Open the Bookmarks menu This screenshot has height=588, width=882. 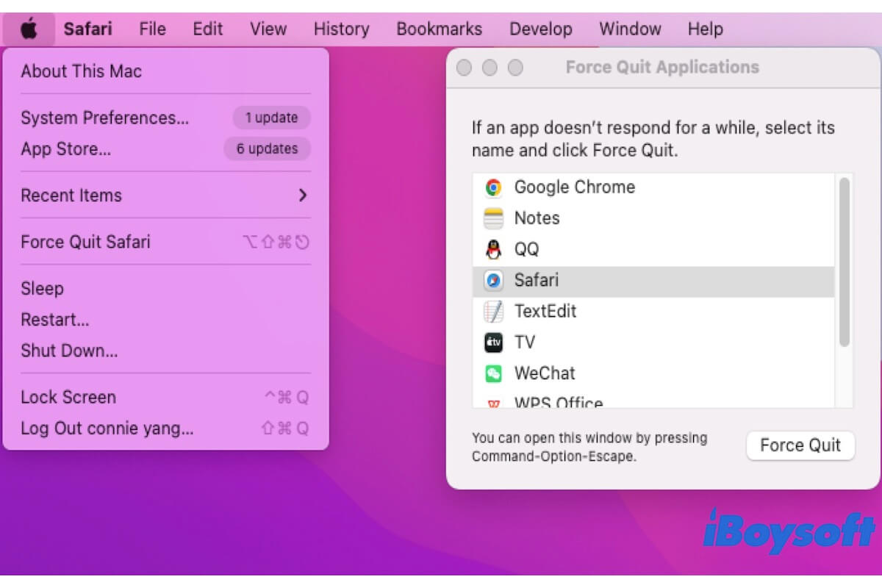click(439, 29)
